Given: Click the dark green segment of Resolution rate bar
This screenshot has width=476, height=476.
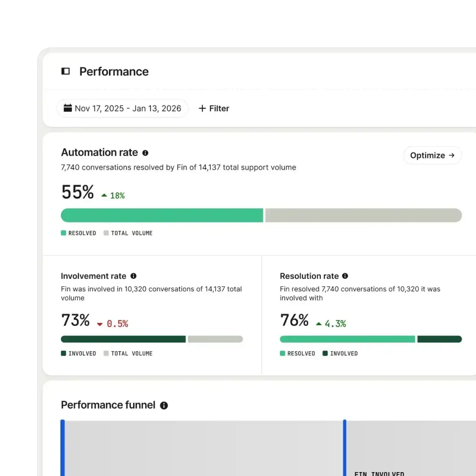Looking at the screenshot, I should click(440, 339).
